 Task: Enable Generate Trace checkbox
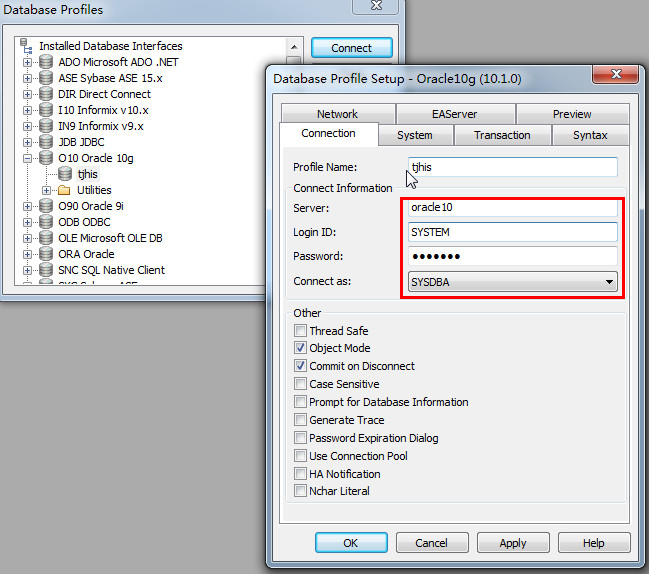point(300,420)
